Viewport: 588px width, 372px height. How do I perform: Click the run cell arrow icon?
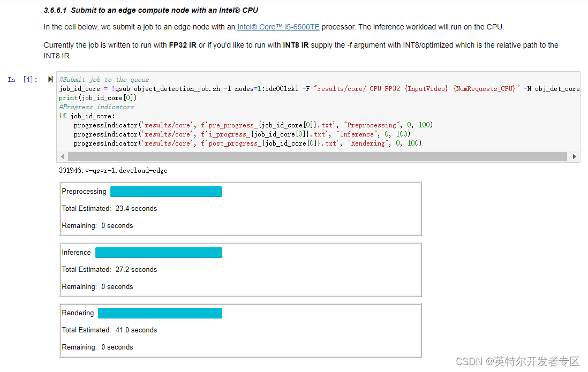[50, 79]
